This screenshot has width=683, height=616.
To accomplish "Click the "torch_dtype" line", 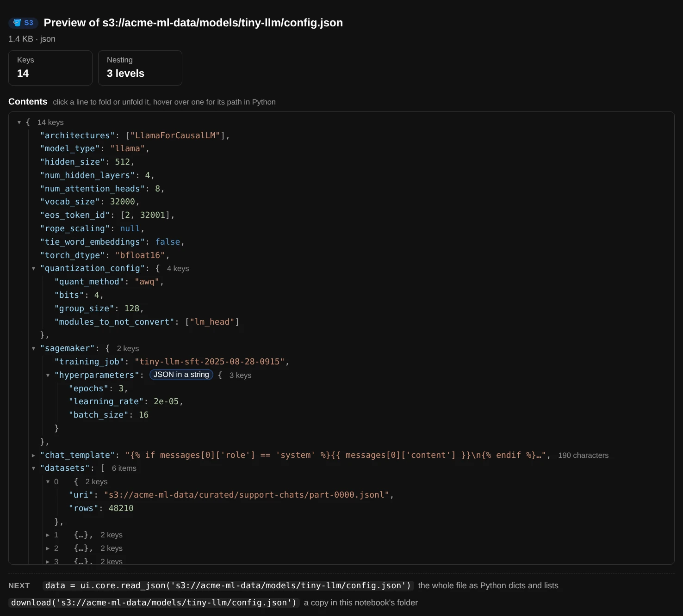I will pyautogui.click(x=105, y=255).
